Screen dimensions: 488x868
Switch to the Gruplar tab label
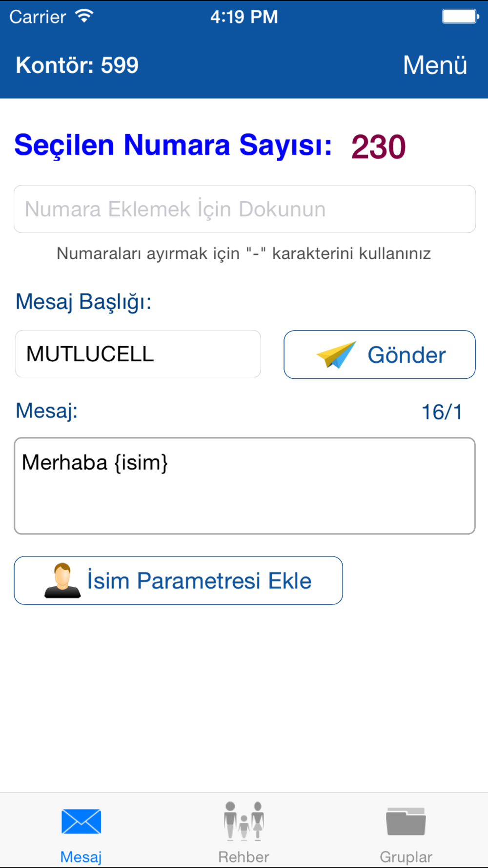(406, 857)
